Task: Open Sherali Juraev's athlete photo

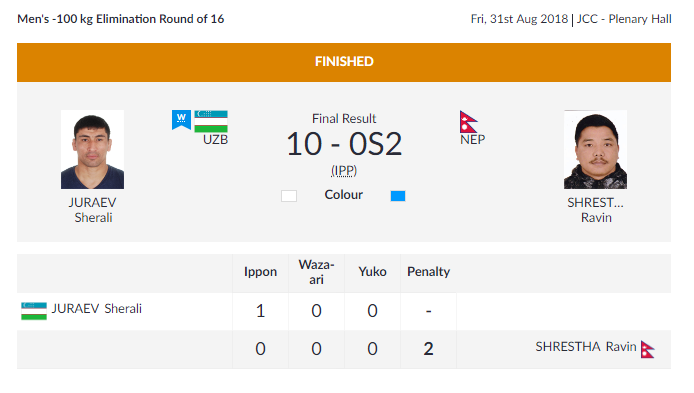Action: click(93, 150)
